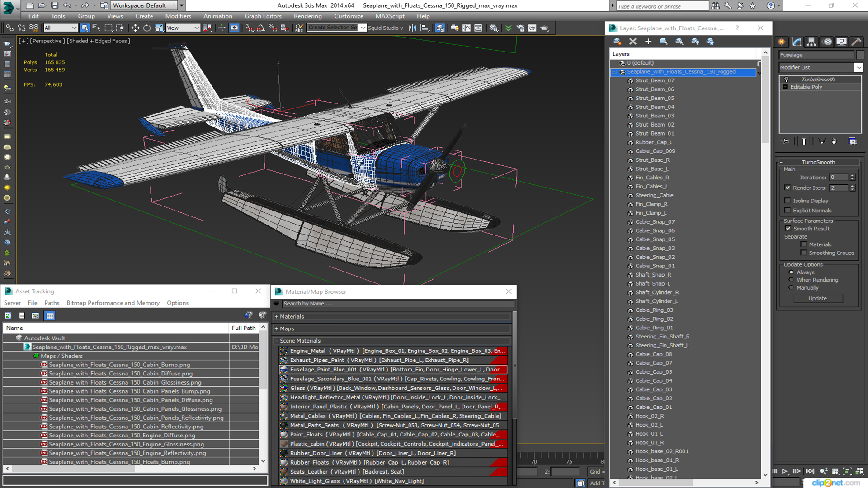Collapse the Scene Materials group
Image resolution: width=868 pixels, height=488 pixels.
[276, 341]
